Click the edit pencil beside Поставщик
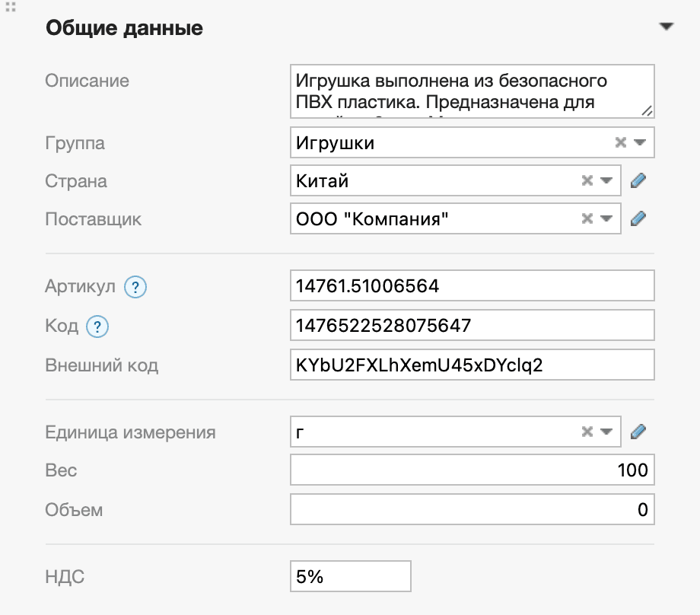 click(638, 218)
